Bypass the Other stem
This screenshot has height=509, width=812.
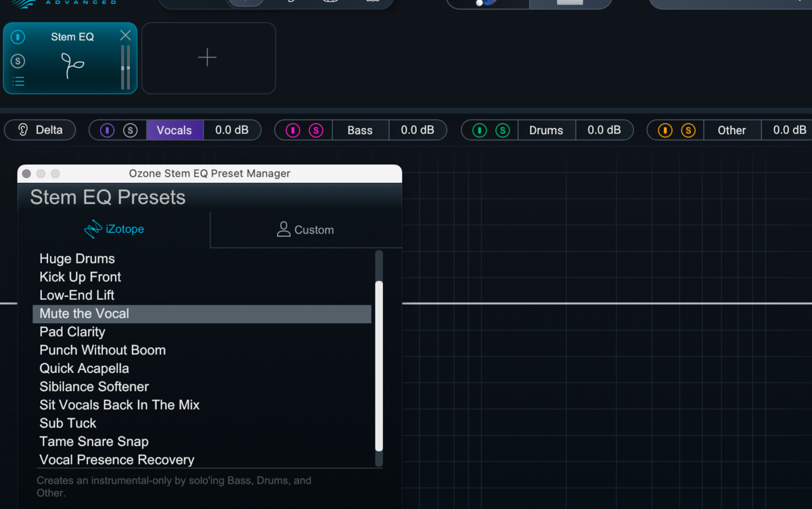point(665,130)
